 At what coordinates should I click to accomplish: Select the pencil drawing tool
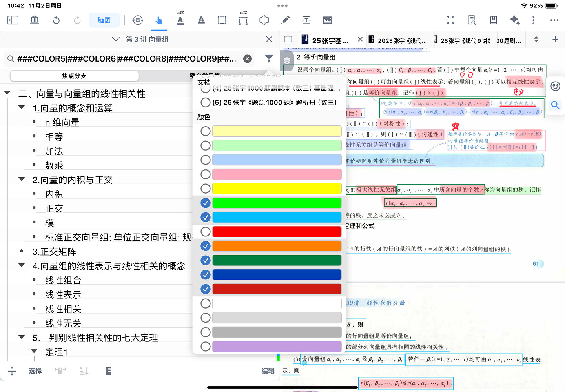click(x=286, y=20)
